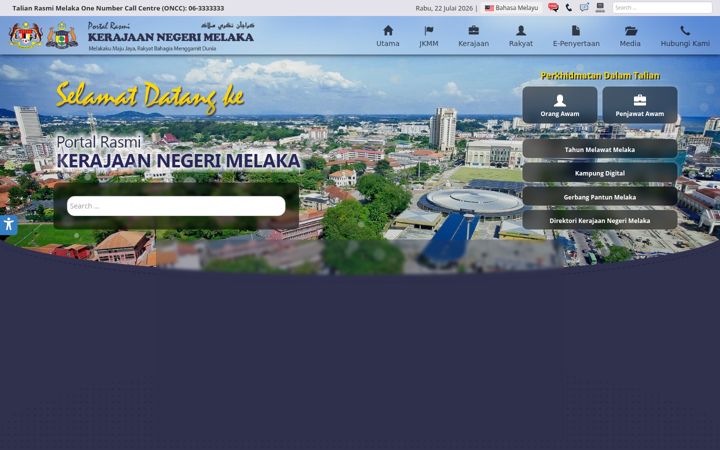The height and width of the screenshot is (450, 720).
Task: Click the Malaysia national coat of arms
Action: [26, 35]
